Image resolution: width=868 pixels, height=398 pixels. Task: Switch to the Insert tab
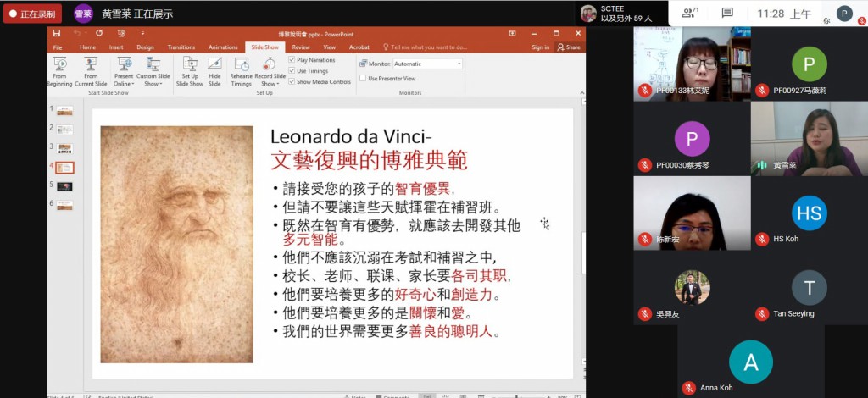coord(116,47)
